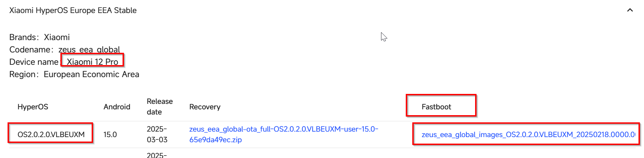Select the 15.0 Android version cell
Screen dimensions: 644x158
110,134
